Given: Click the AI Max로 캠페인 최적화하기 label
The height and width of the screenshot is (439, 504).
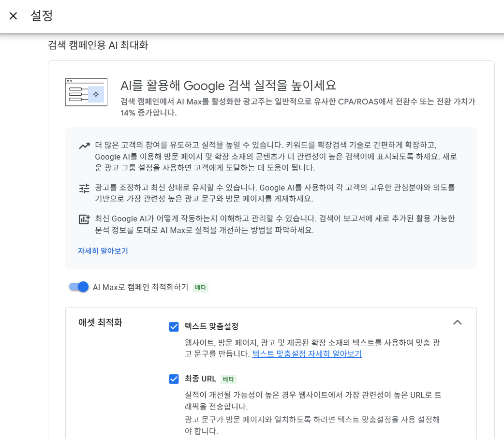Looking at the screenshot, I should tap(140, 287).
